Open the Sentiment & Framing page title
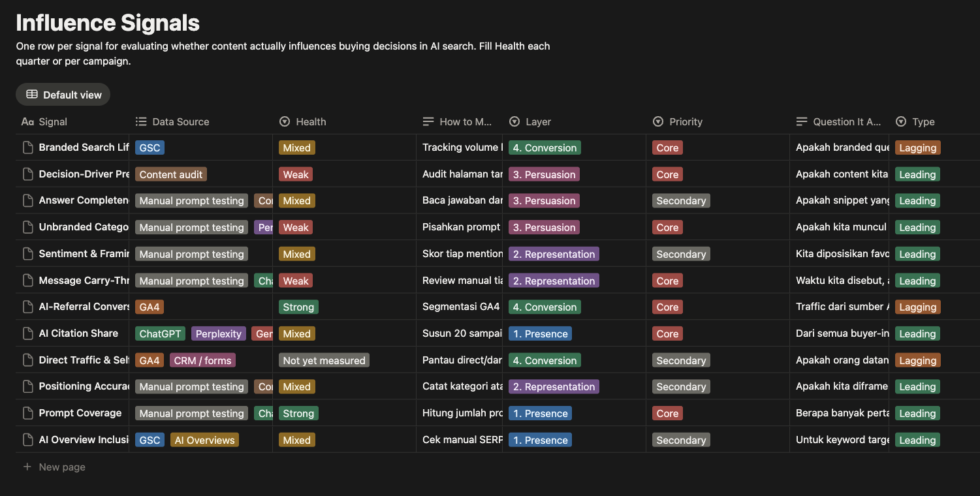The height and width of the screenshot is (496, 980). click(84, 254)
